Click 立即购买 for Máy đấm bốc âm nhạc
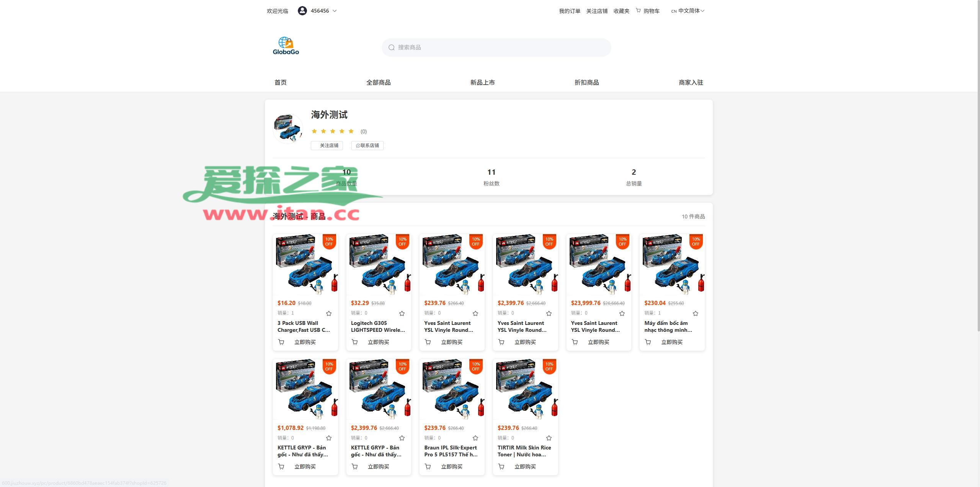980x487 pixels. tap(672, 342)
